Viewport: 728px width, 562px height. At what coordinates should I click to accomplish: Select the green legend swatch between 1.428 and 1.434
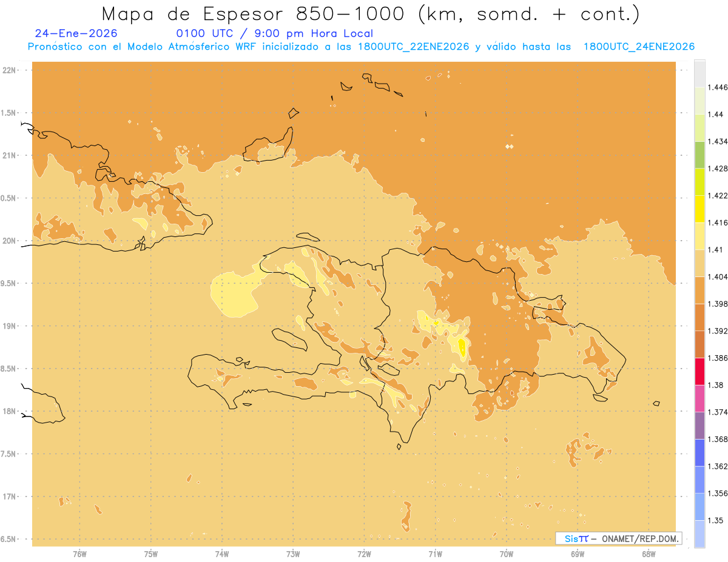click(x=699, y=155)
